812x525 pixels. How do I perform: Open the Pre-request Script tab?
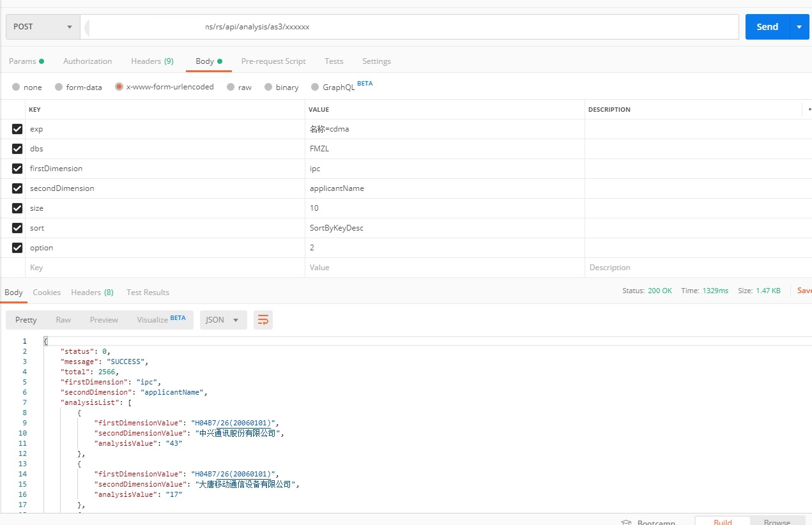coord(273,61)
